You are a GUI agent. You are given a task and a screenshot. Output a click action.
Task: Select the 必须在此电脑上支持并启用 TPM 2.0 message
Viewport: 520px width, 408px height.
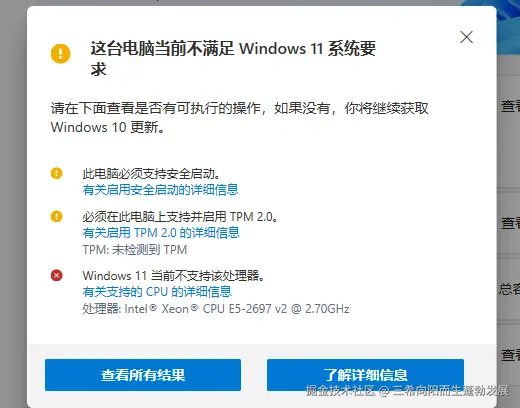tap(180, 216)
